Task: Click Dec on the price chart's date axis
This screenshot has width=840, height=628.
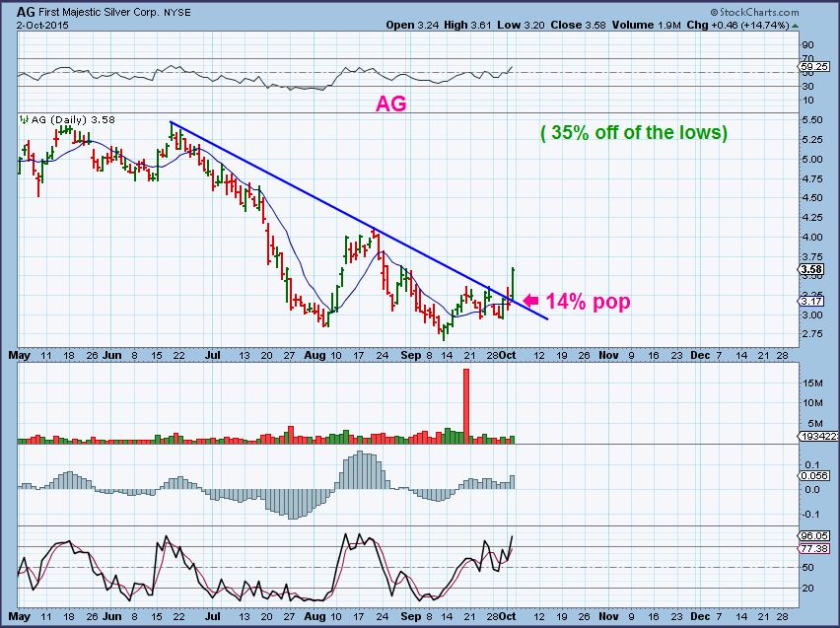Action: pyautogui.click(x=700, y=355)
